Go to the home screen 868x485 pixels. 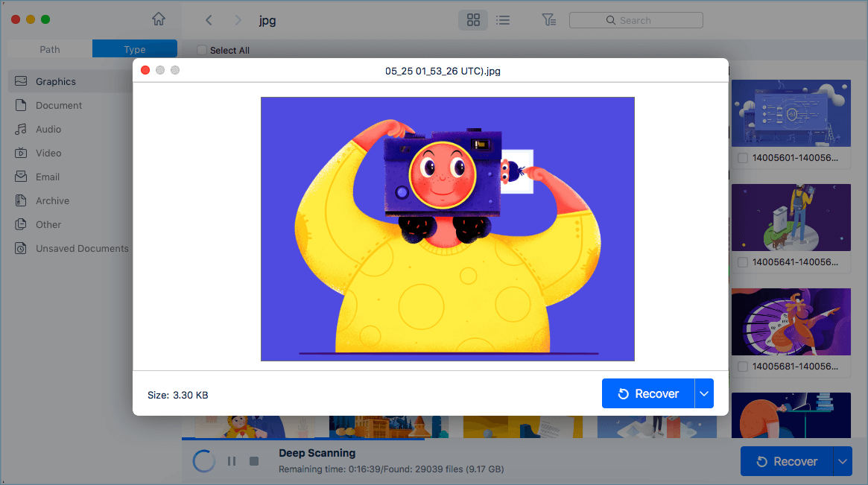click(159, 18)
